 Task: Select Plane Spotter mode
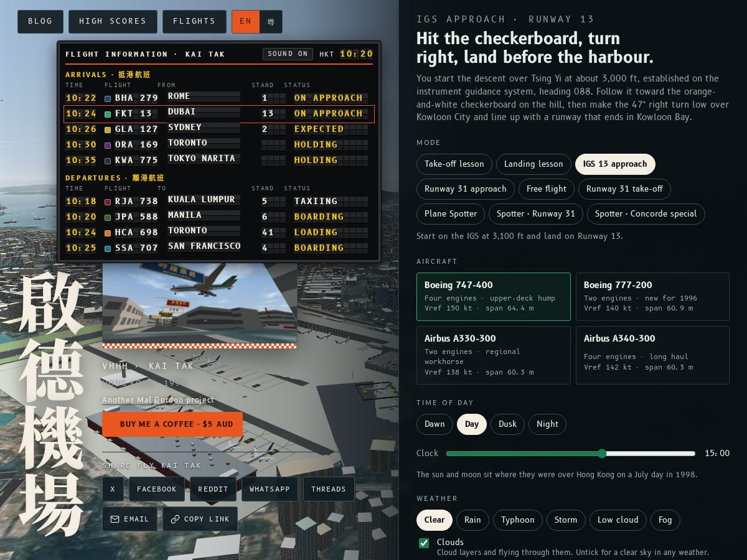point(451,214)
